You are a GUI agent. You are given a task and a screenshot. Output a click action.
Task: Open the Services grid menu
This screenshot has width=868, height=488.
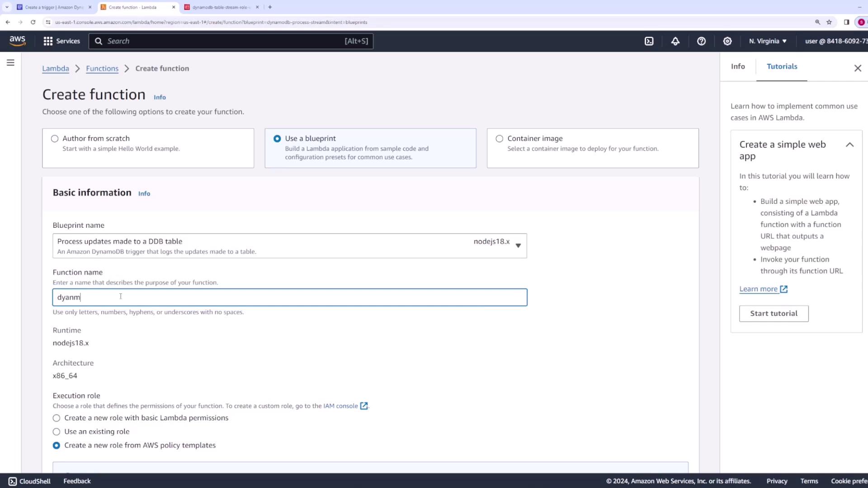coord(61,41)
